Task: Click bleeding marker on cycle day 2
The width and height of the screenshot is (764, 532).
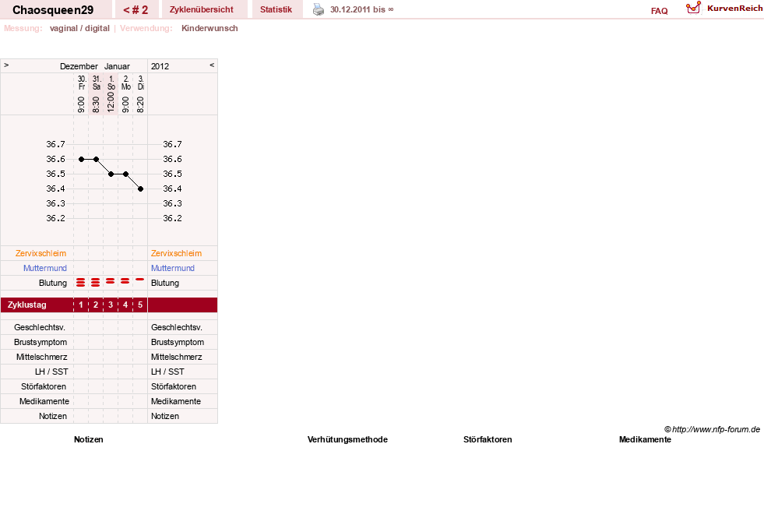Action: pos(96,283)
